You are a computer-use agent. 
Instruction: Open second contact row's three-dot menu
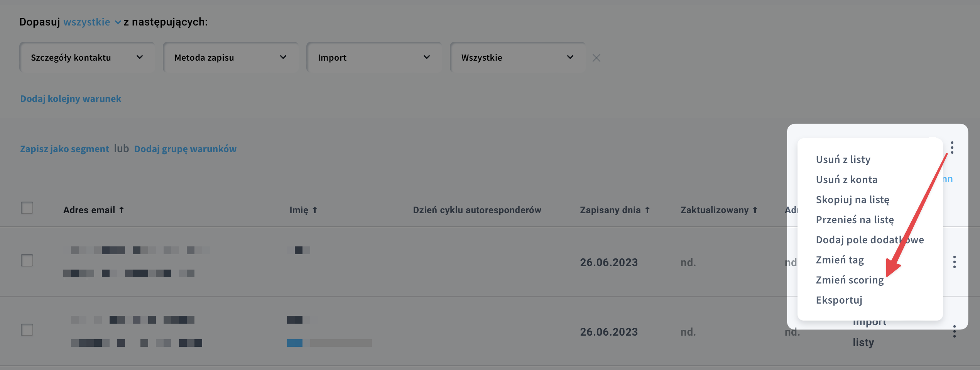955,331
